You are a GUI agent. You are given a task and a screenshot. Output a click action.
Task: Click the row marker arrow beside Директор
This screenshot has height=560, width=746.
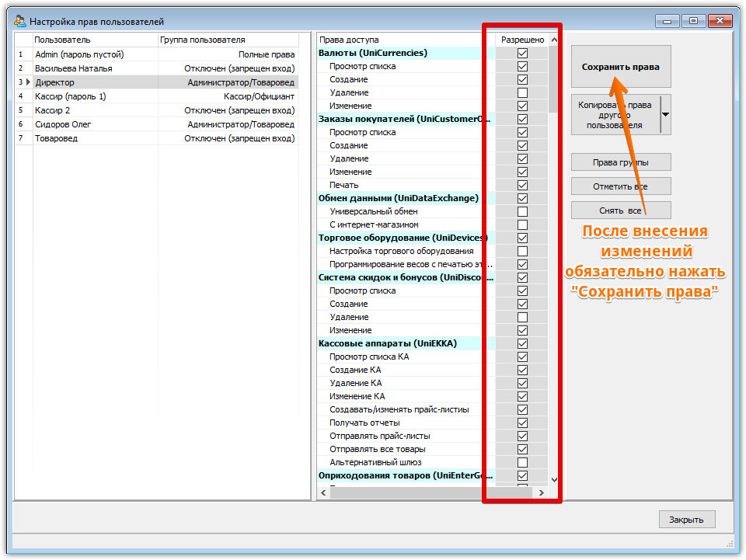pyautogui.click(x=28, y=82)
